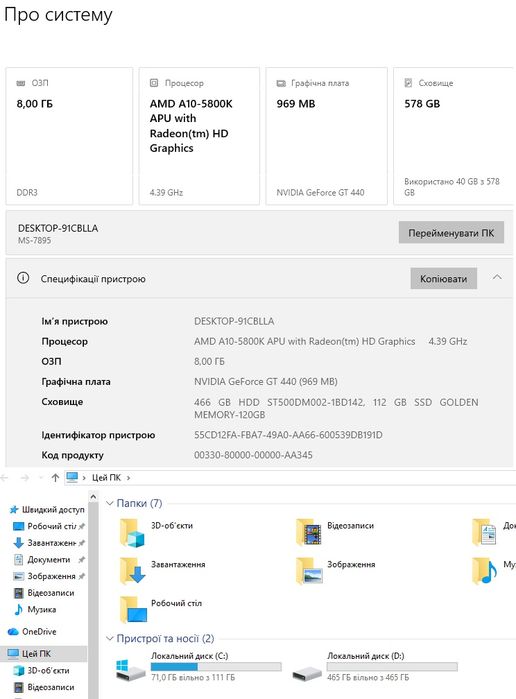This screenshot has width=516, height=699.
Task: Click the graphics card icon in Графічна плата card
Action: pos(281,83)
